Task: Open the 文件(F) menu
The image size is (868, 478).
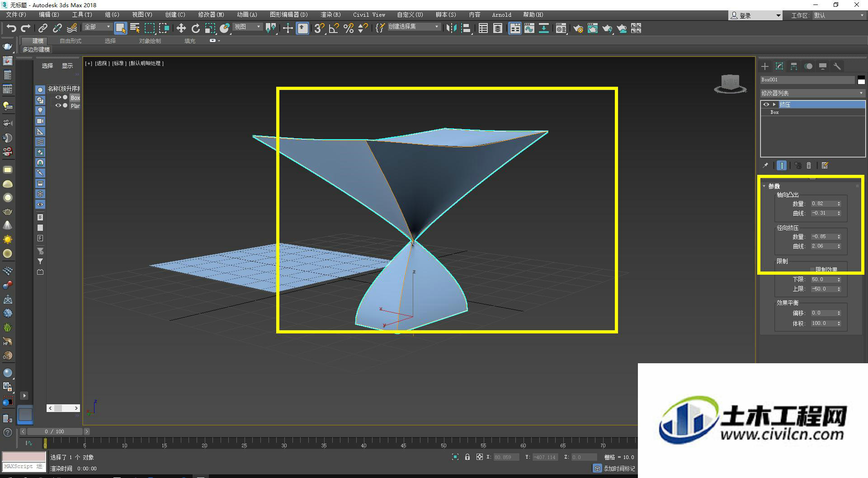Action: coord(16,15)
